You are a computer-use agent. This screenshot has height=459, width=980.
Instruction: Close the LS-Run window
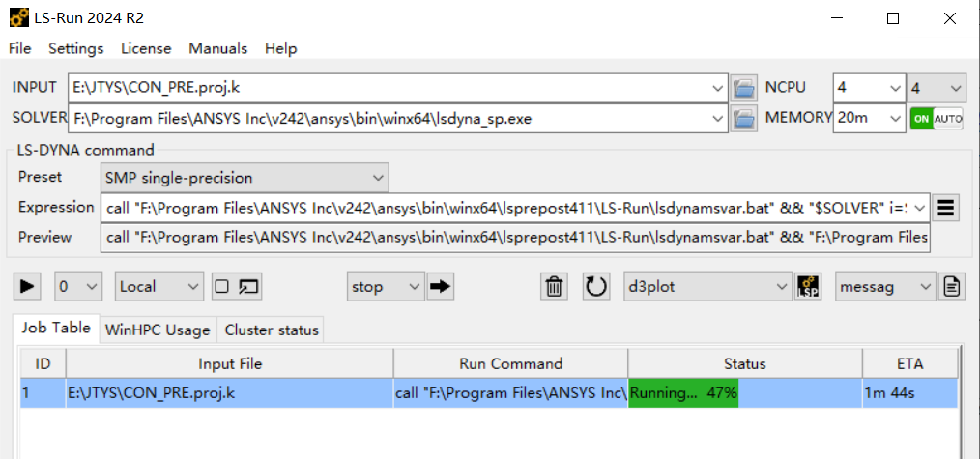click(x=950, y=18)
